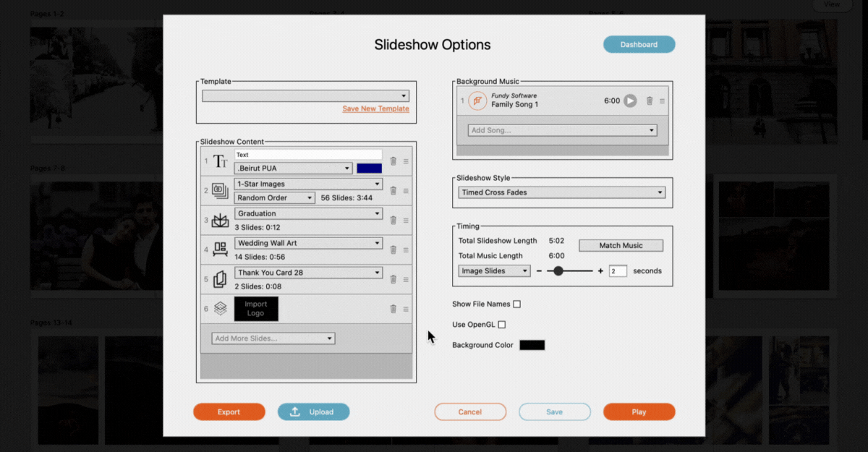Click the black Background Color swatch

pos(532,345)
